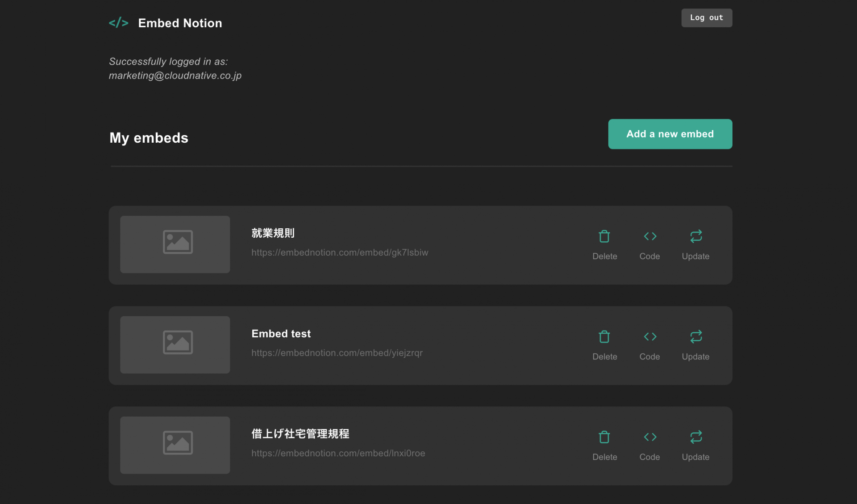Delete the 借上げ社宅管理規程 embed
Screen dimensions: 857x504
click(604, 445)
